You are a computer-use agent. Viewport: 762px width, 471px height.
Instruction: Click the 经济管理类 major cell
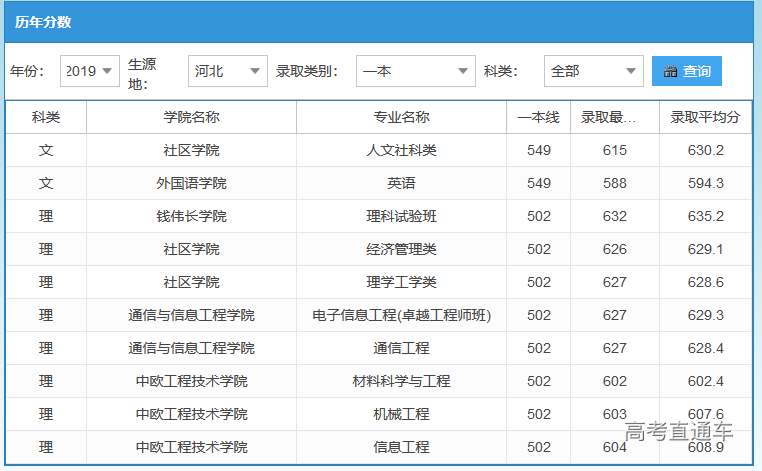(x=401, y=249)
